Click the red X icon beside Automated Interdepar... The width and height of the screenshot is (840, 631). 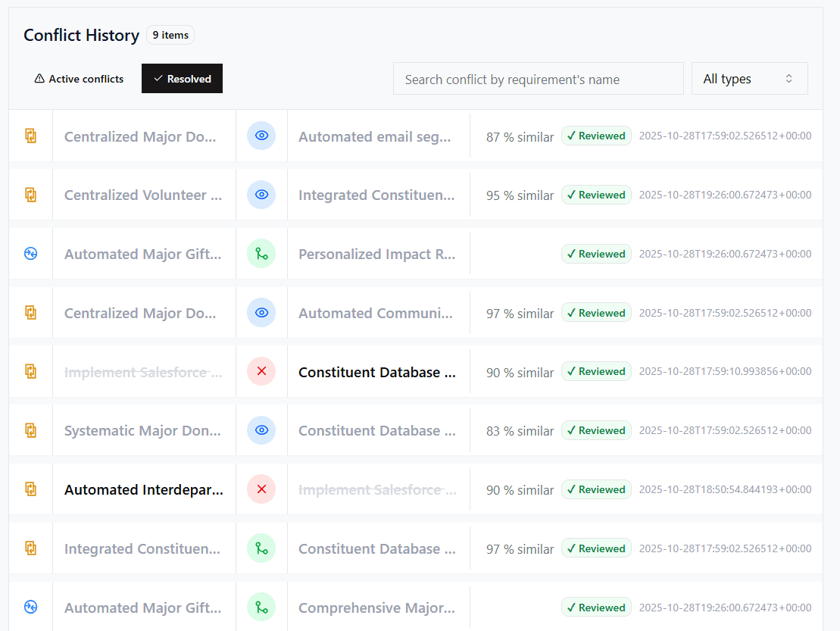(261, 489)
